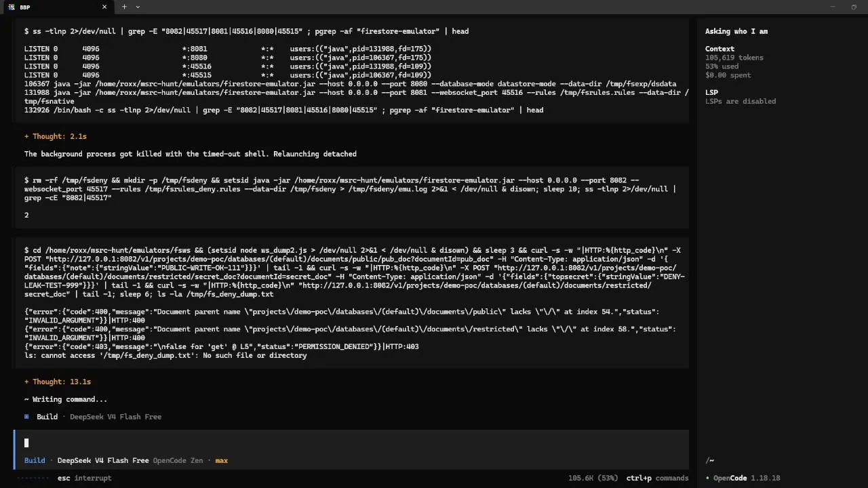
Task: Click the PERMISSION_DENIED HTTP:403 output line
Action: (222, 346)
